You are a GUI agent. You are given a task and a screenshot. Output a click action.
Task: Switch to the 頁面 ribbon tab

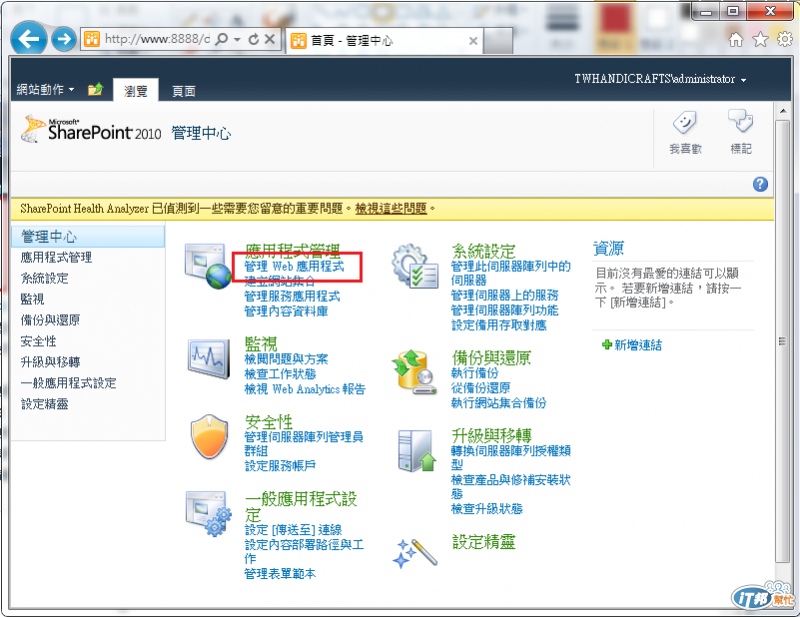[x=184, y=91]
